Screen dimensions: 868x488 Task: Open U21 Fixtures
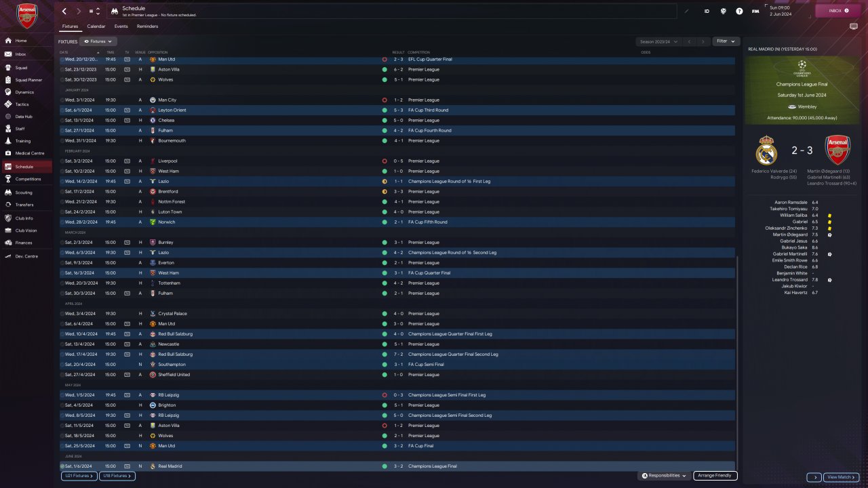tap(79, 476)
